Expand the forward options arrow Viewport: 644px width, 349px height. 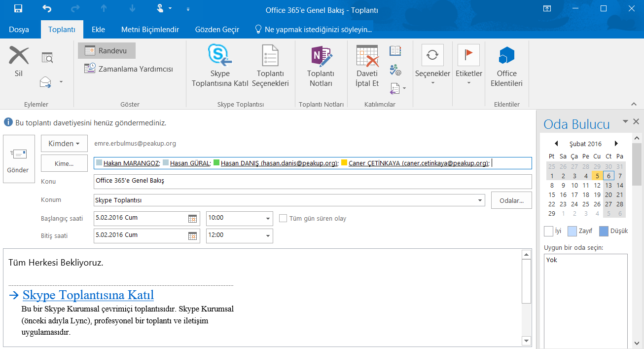(x=61, y=81)
